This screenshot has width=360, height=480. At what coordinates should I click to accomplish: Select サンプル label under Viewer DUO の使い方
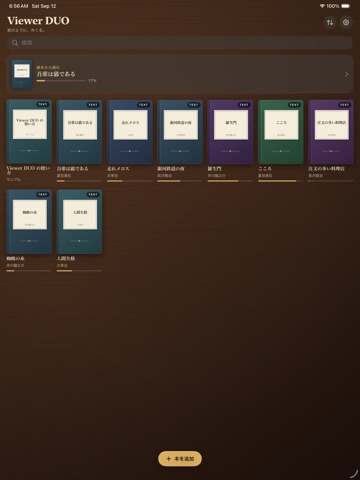coord(14,179)
